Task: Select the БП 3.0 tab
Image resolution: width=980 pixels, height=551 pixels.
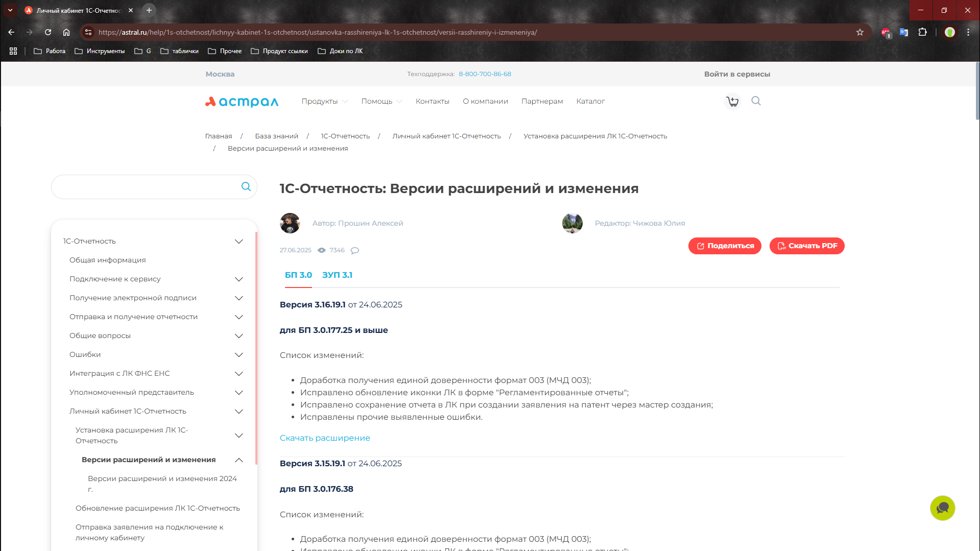Action: (298, 275)
